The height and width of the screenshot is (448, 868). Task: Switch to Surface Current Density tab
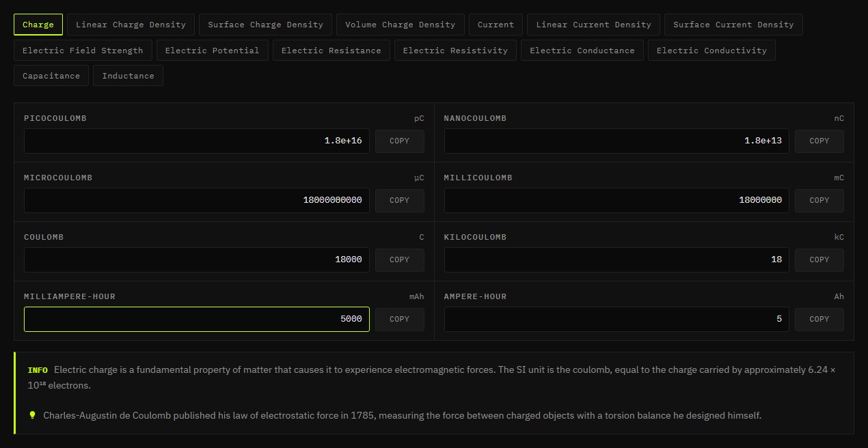[733, 25]
